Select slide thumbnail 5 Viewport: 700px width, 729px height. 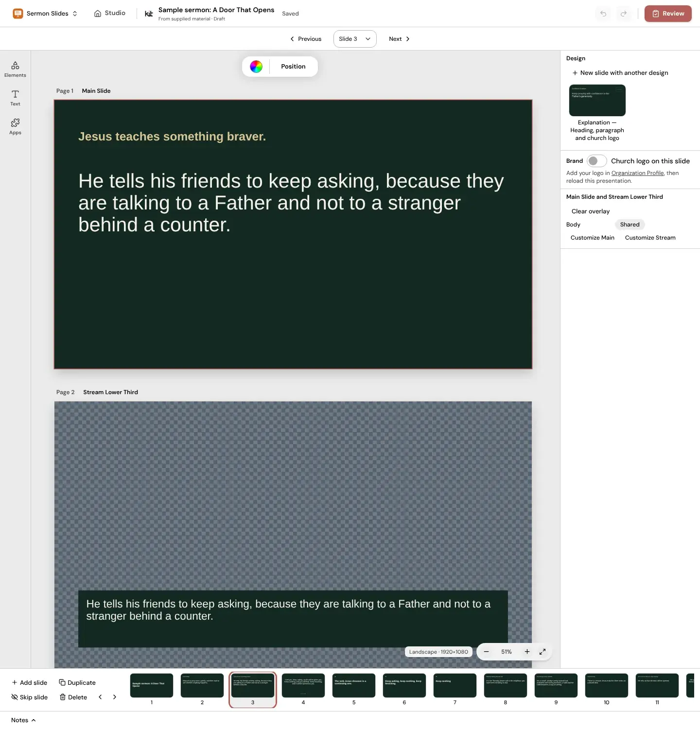click(354, 685)
